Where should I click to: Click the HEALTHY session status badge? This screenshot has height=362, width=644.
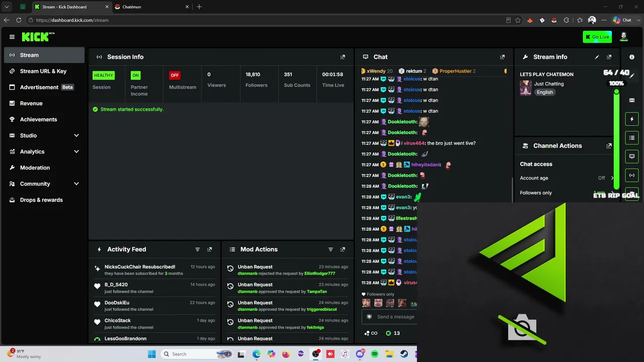pos(104,75)
